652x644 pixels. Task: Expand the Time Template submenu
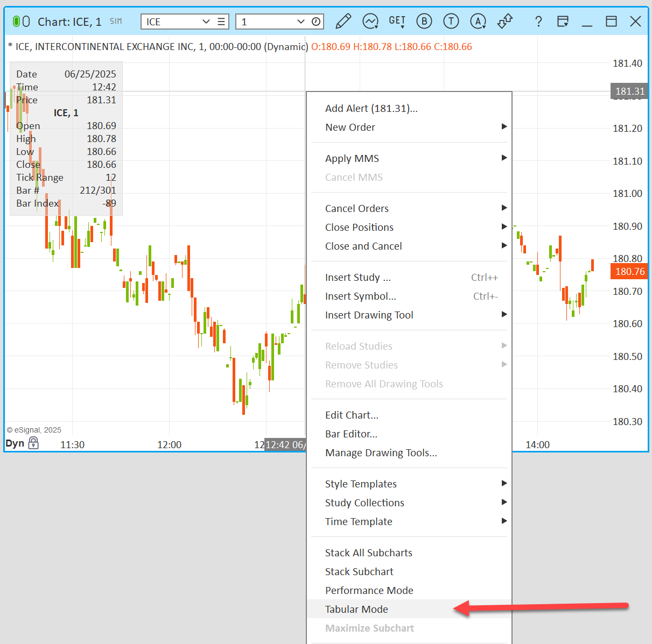[409, 522]
